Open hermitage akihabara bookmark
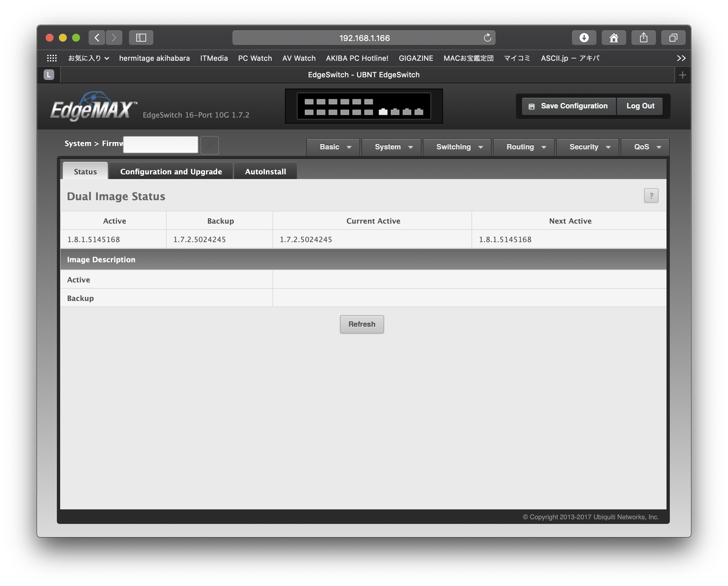 [154, 58]
